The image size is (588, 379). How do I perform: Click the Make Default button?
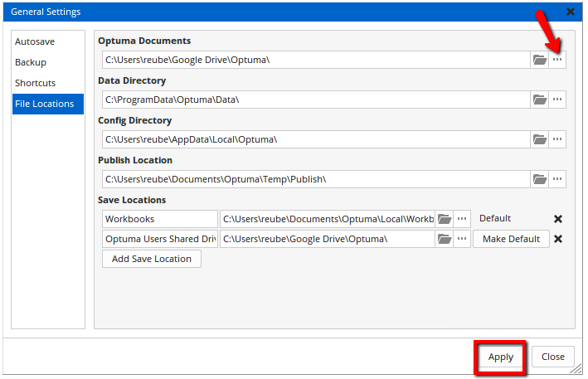(x=511, y=239)
